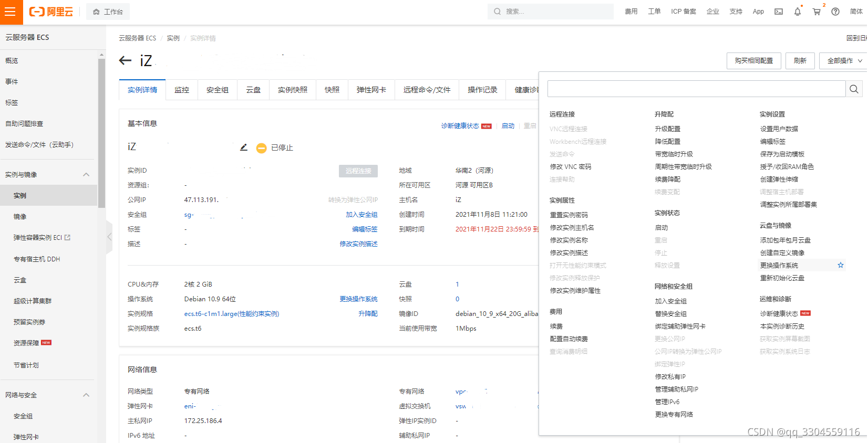The width and height of the screenshot is (868, 443).
Task: Click the ICP 备案 top menu
Action: point(683,12)
